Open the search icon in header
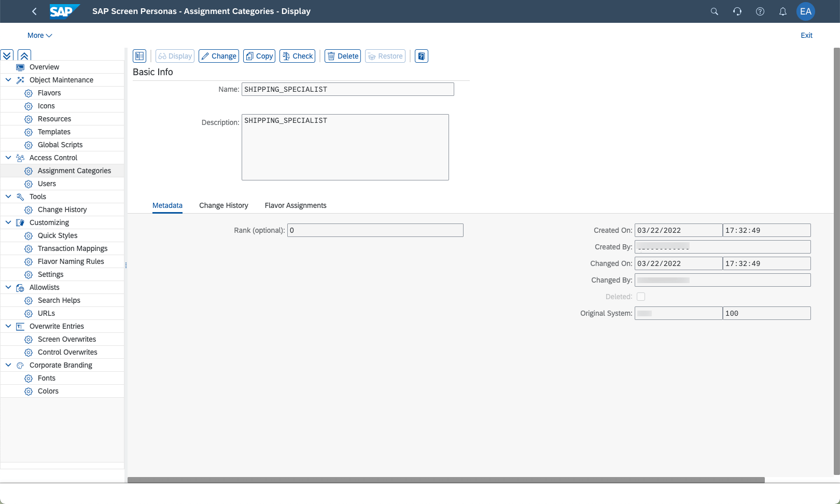The width and height of the screenshot is (840, 504). pos(714,11)
